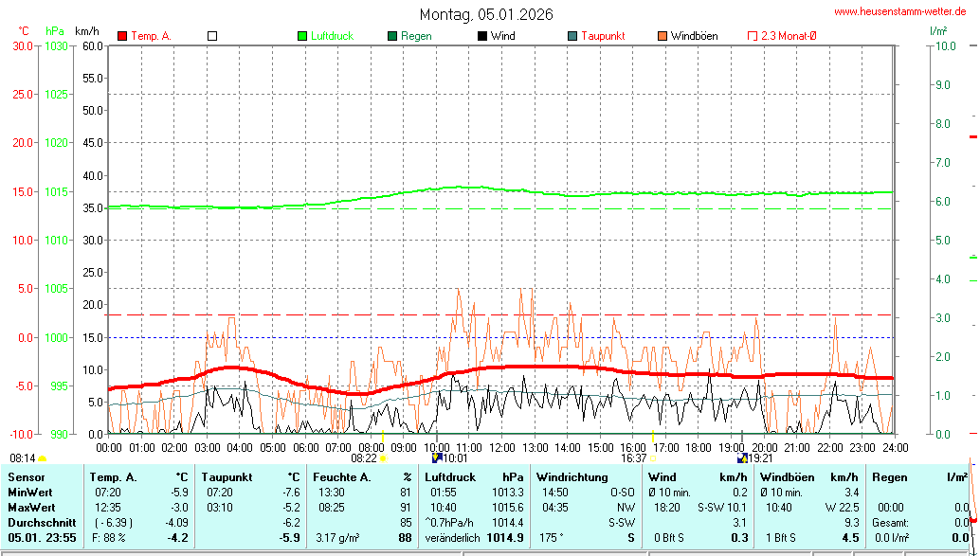The width and height of the screenshot is (980, 556).
Task: Click the moon icon beside 19:21
Action: coord(742,457)
